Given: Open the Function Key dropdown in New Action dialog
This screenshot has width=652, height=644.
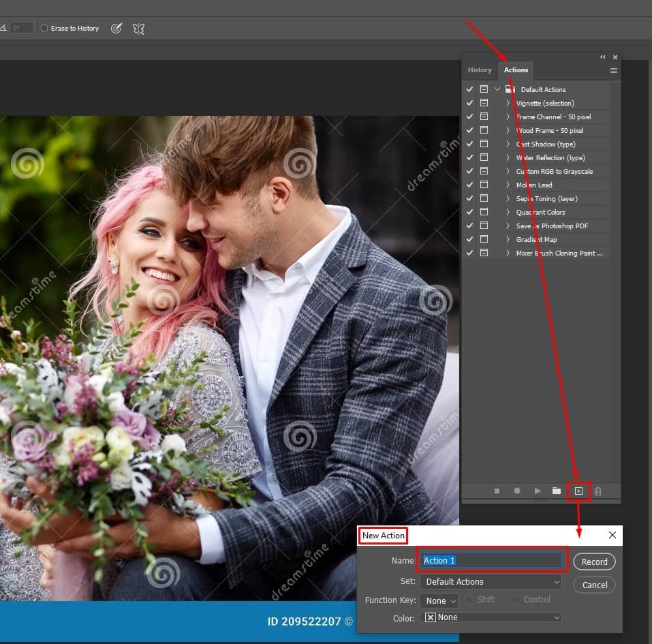Looking at the screenshot, I should tap(439, 600).
